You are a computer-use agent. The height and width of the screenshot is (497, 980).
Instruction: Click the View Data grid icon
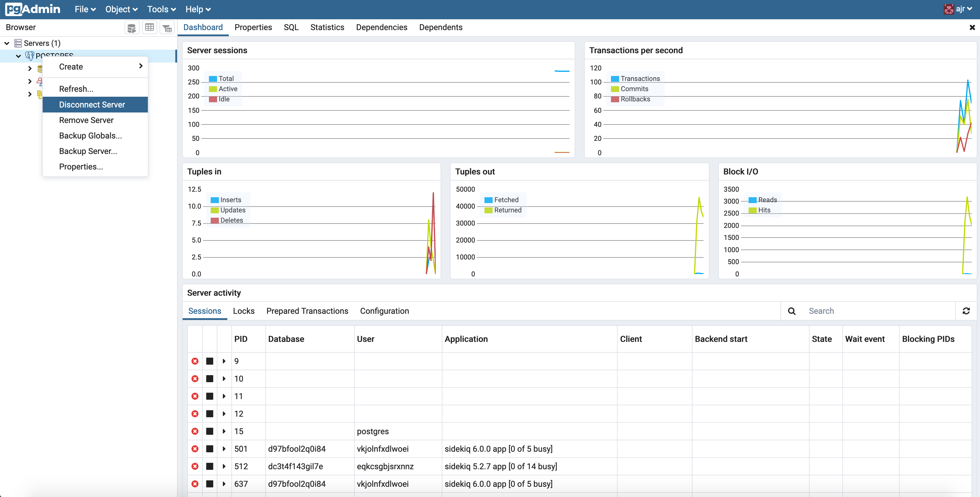click(150, 28)
